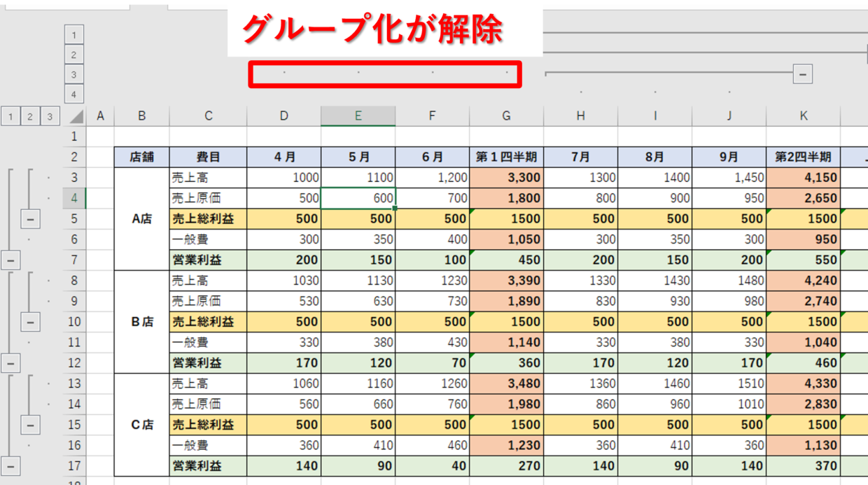Collapse row group at row 15
Screen dimensions: 868x485
30,425
